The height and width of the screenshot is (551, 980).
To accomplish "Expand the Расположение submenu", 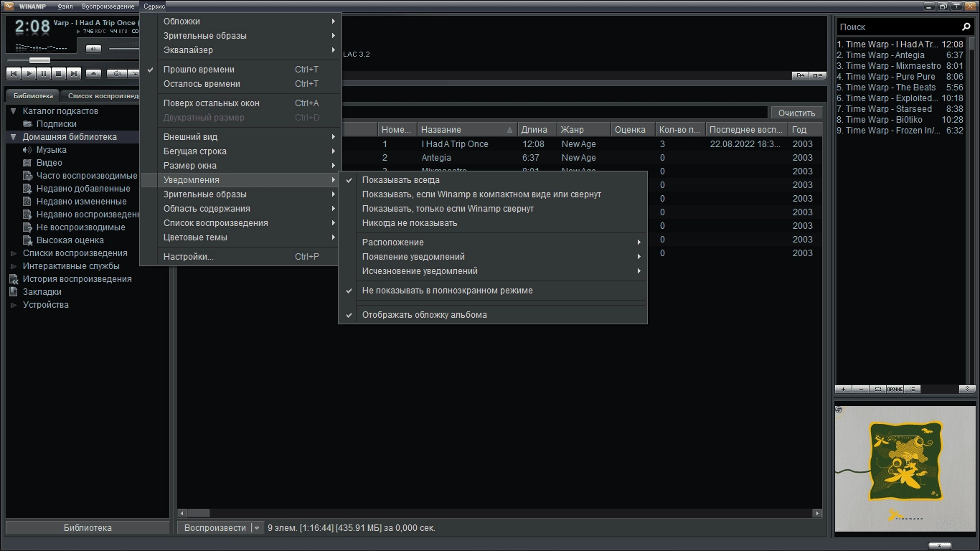I will 493,242.
